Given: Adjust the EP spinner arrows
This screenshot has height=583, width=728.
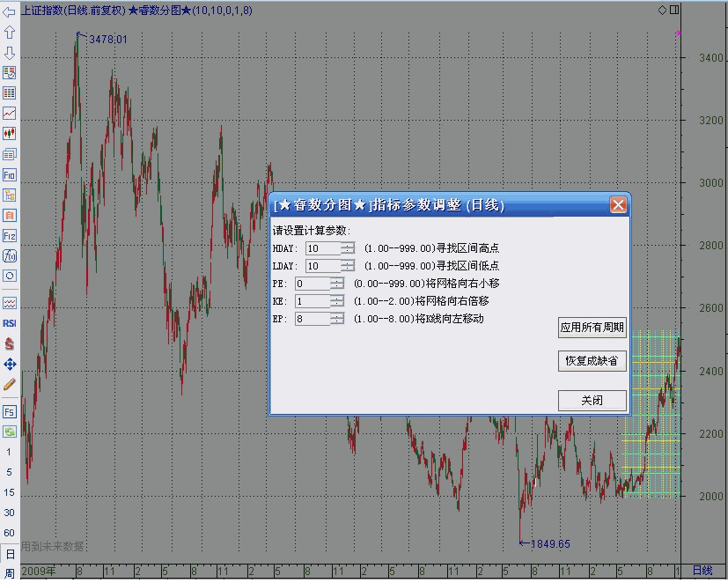Looking at the screenshot, I should tap(337, 319).
